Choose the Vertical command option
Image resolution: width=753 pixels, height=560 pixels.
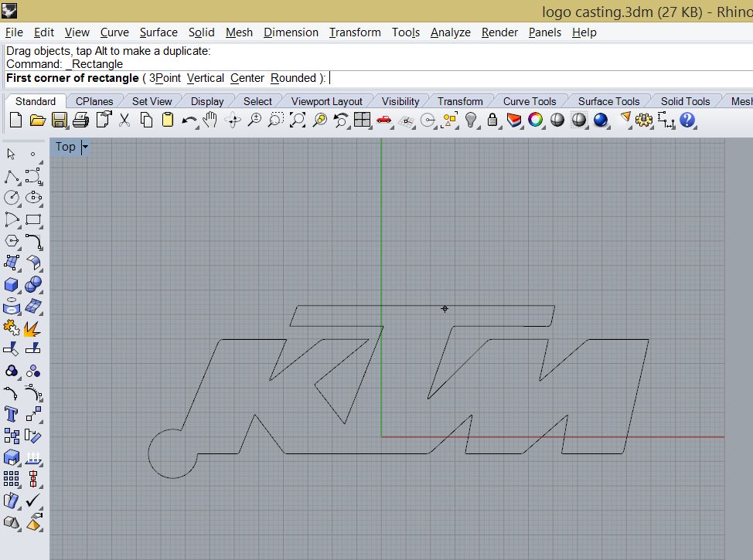click(x=206, y=78)
